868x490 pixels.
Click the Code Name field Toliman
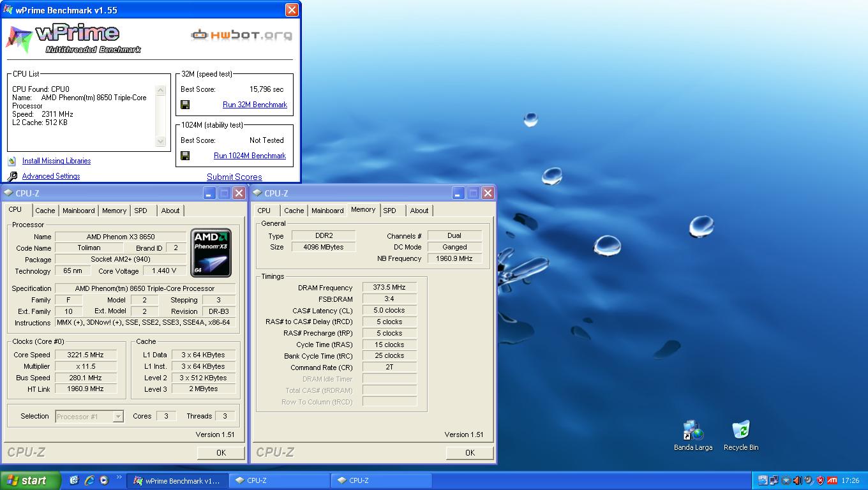click(x=89, y=248)
